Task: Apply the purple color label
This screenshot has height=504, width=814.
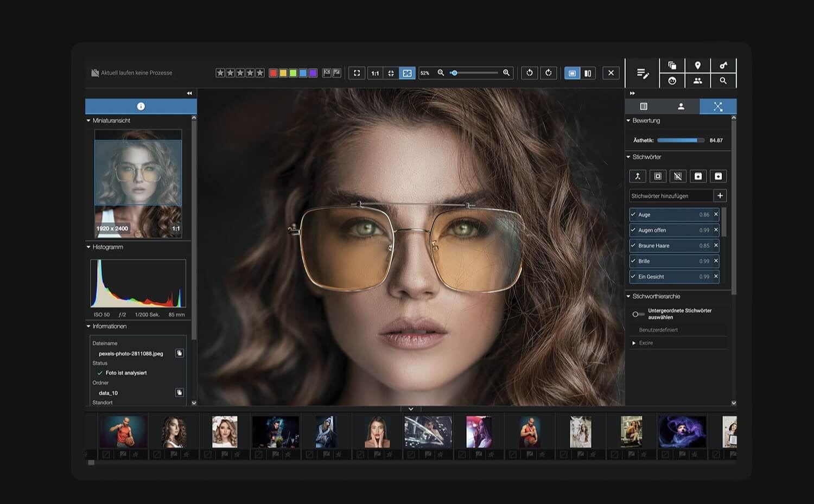Action: coord(313,73)
